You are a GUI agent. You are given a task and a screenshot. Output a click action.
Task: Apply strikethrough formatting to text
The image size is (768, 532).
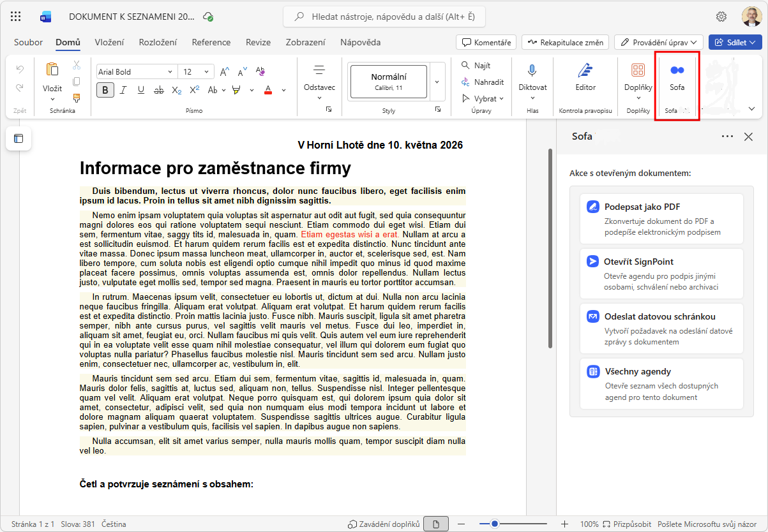tap(159, 90)
